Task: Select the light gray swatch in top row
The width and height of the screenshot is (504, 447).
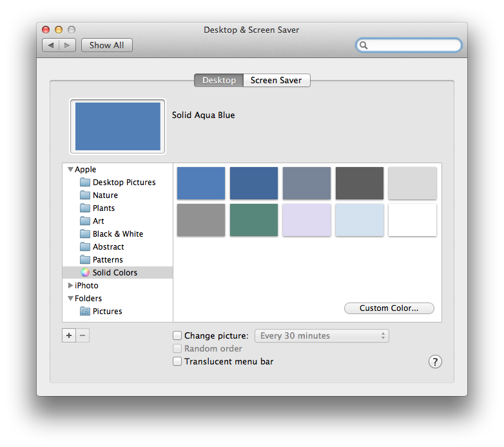Action: click(x=412, y=183)
